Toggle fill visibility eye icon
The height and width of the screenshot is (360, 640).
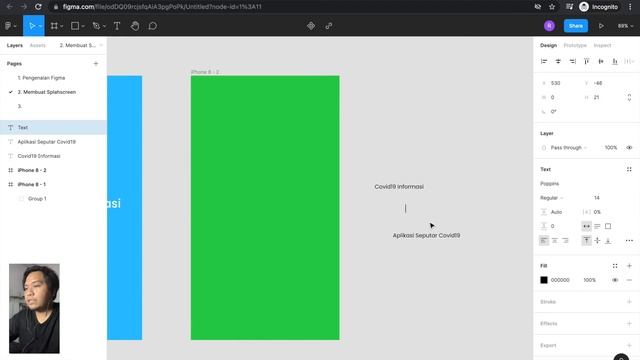tap(615, 280)
